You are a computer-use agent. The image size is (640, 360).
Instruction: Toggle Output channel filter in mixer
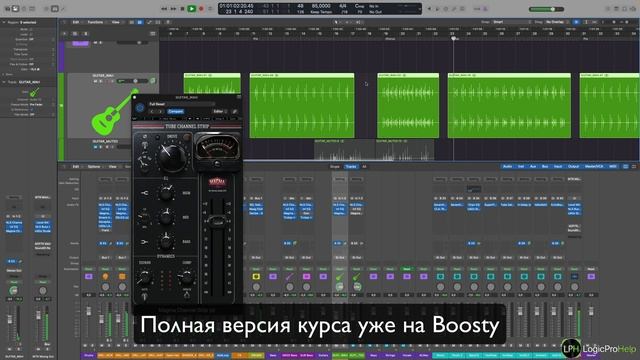pyautogui.click(x=573, y=167)
